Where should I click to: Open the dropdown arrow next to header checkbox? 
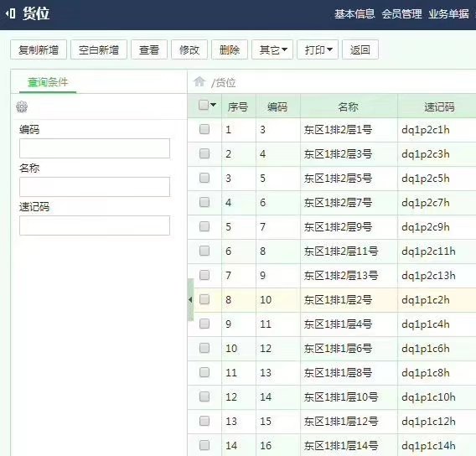coord(213,105)
